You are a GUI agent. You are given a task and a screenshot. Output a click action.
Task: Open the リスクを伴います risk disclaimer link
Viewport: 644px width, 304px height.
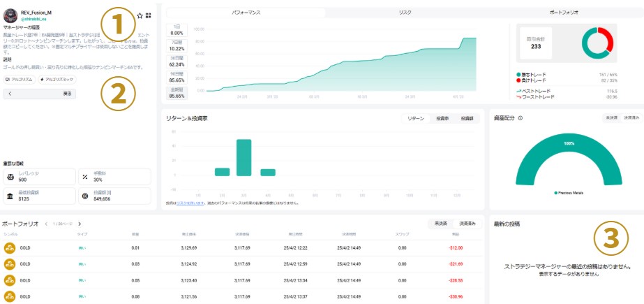190,203
